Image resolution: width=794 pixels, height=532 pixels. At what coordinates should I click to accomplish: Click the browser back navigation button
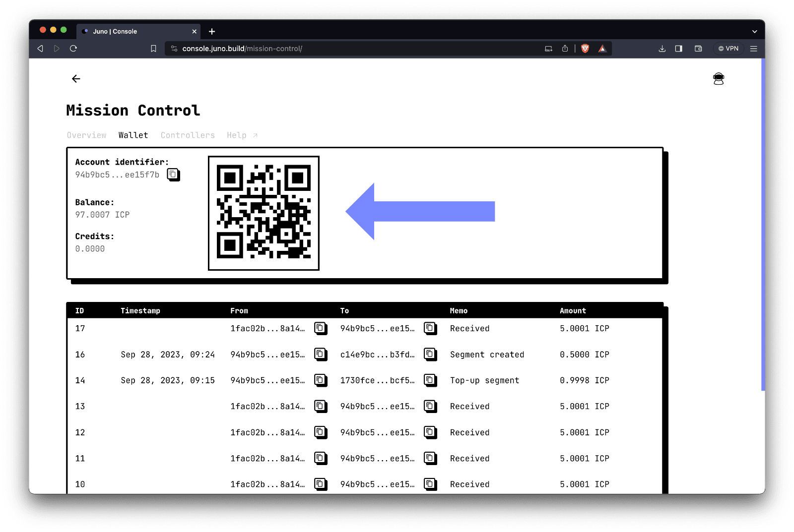click(40, 49)
